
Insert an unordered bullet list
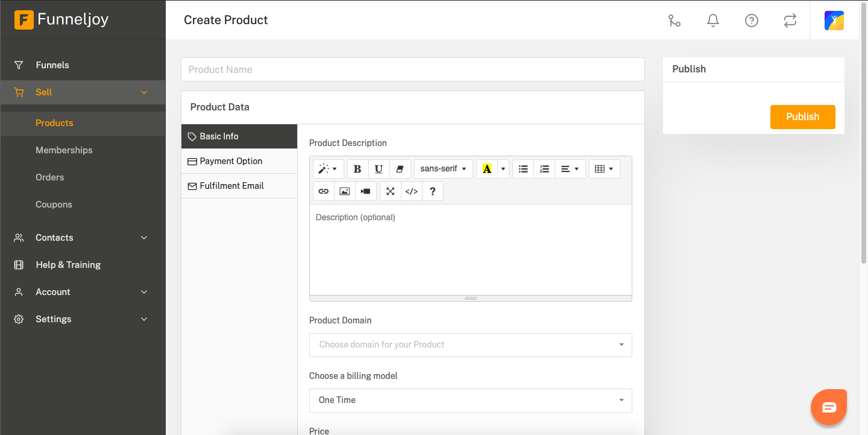(x=523, y=169)
